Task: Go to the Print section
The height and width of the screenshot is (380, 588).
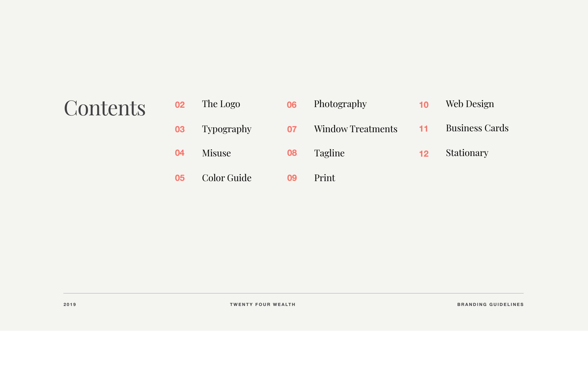Action: (x=324, y=178)
